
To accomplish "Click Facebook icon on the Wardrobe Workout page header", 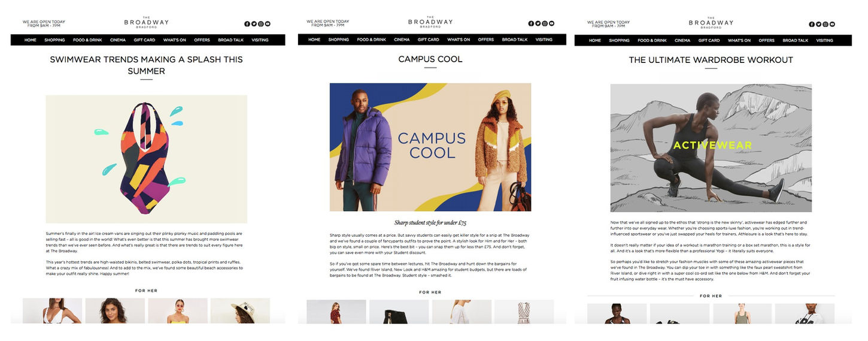I will coord(812,25).
